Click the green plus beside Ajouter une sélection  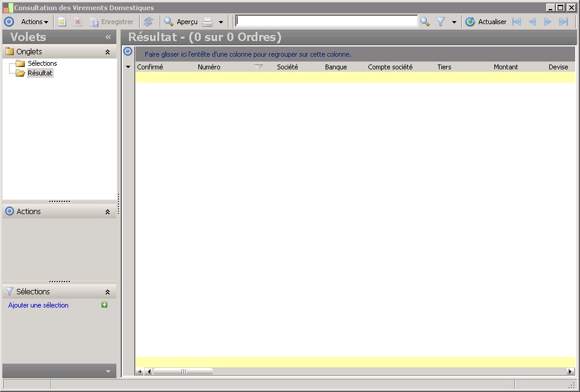click(104, 305)
